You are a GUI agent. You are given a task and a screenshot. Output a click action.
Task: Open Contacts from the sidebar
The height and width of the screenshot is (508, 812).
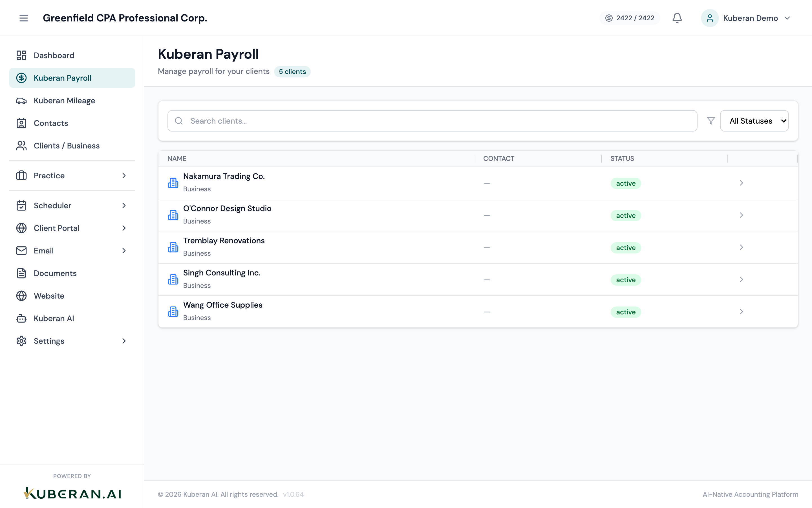(72, 123)
